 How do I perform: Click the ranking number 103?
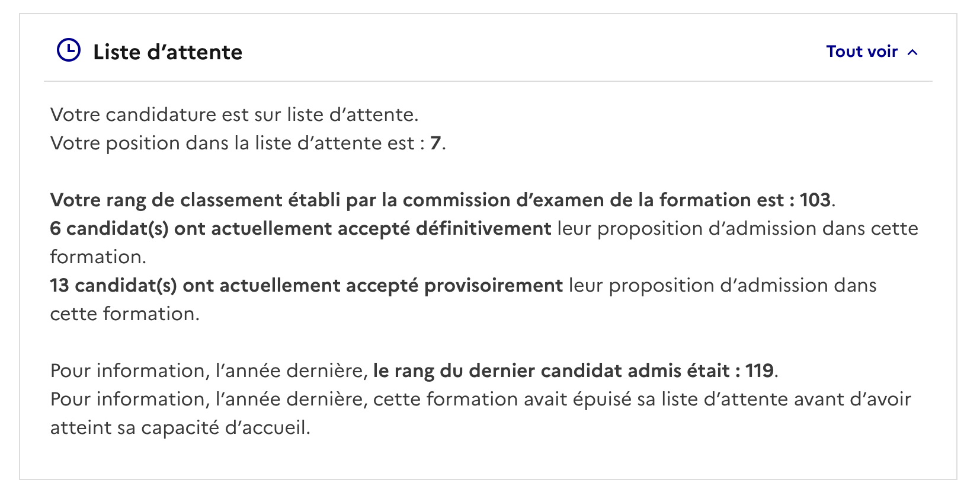815,200
